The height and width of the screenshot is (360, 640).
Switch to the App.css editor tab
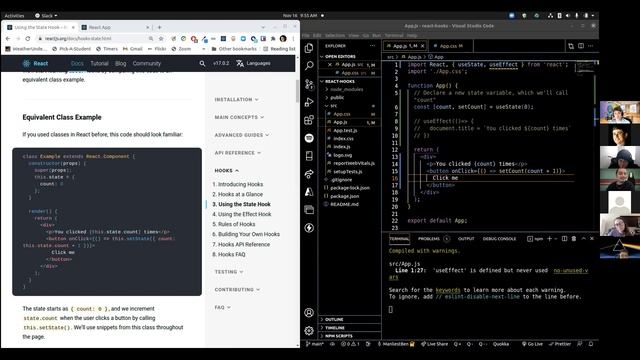click(448, 46)
